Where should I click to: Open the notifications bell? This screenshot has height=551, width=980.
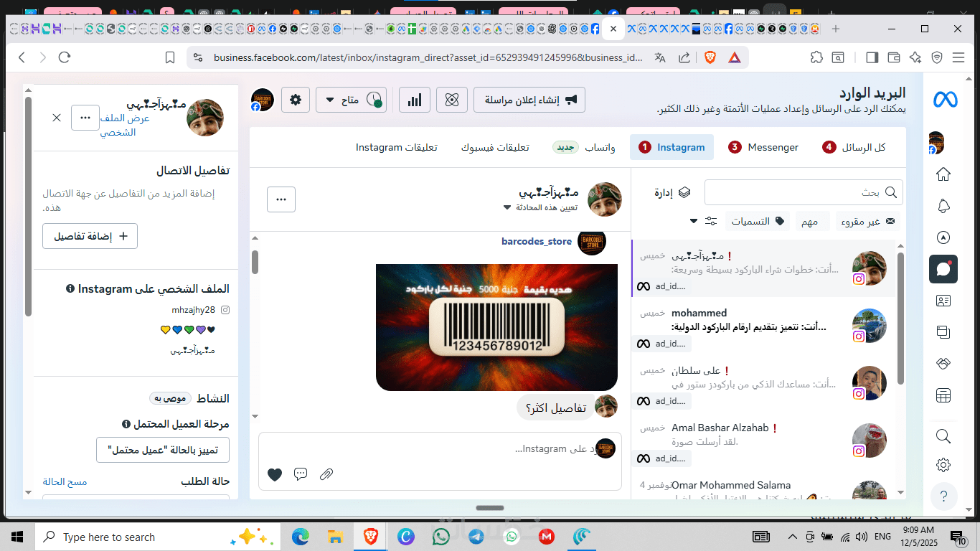pyautogui.click(x=943, y=206)
